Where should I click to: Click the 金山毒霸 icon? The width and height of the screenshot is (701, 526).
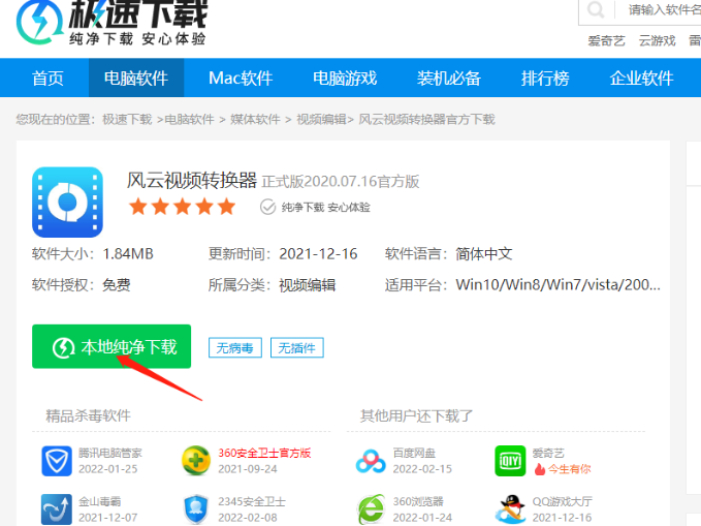click(57, 509)
